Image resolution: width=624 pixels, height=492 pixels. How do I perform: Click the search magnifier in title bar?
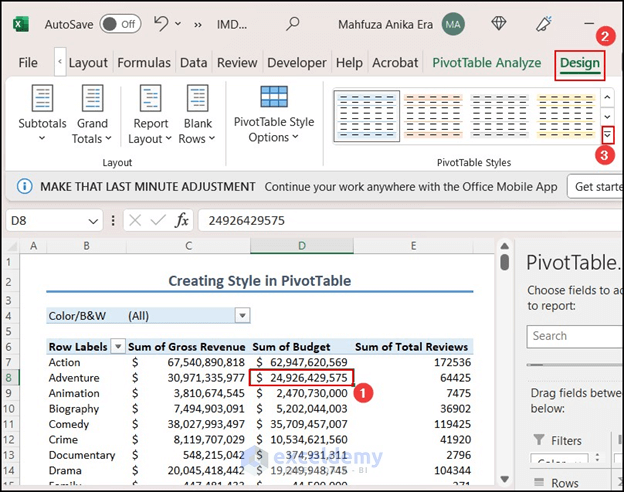pos(293,23)
